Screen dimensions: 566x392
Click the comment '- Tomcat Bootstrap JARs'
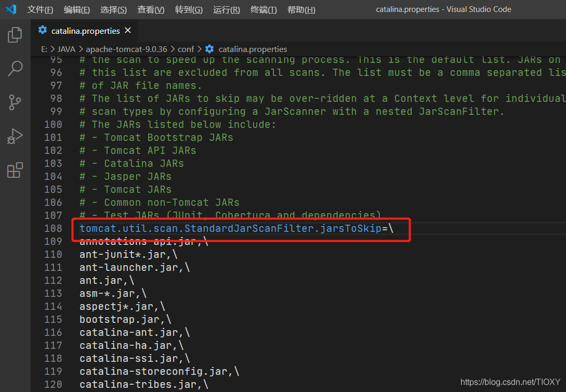click(x=156, y=138)
